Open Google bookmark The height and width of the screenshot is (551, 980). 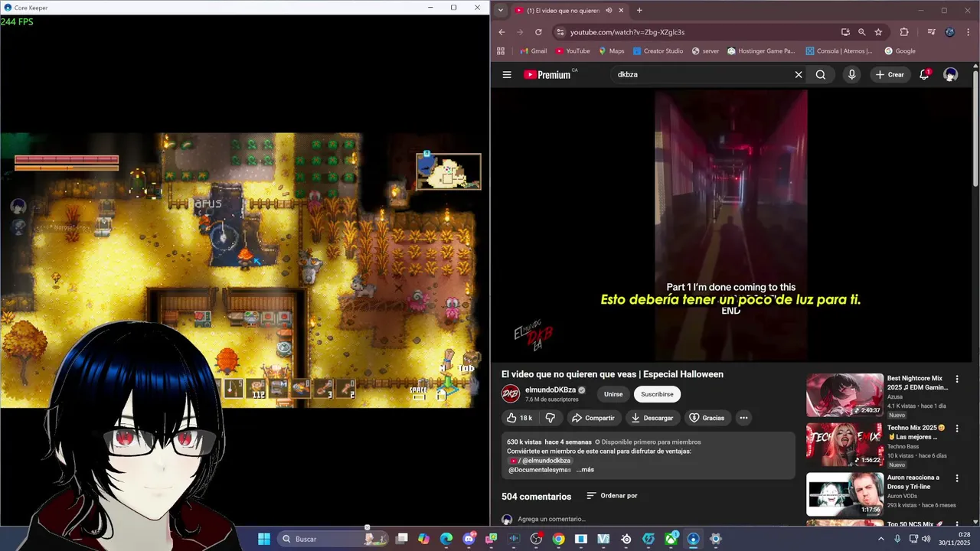[x=900, y=51]
